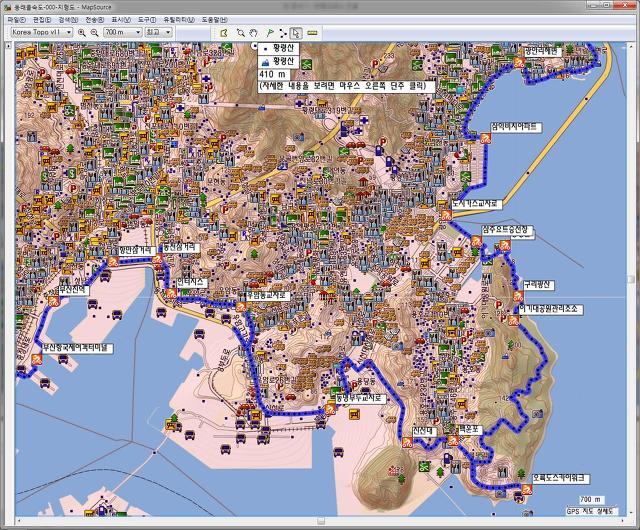Image resolution: width=640 pixels, height=530 pixels.
Task: Click the 오륙도스카이워크 waypoint label
Action: [561, 478]
